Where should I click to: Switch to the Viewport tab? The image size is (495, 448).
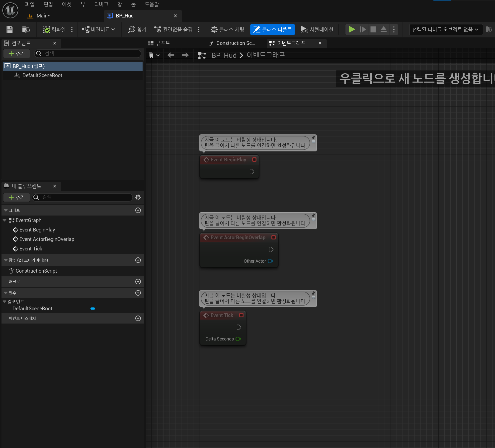point(159,43)
